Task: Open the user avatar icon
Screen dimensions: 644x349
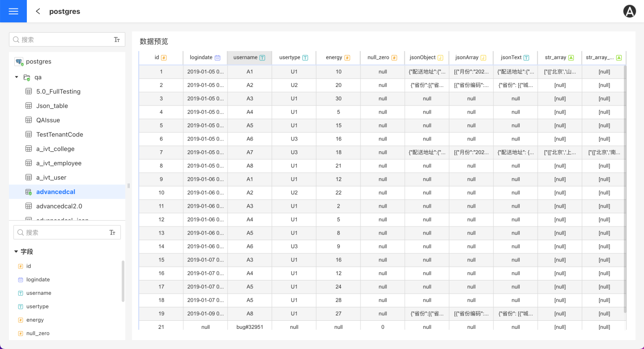Action: tap(630, 12)
